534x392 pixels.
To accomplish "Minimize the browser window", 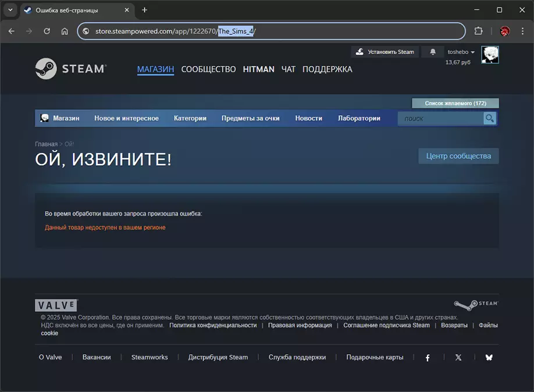I will (477, 10).
